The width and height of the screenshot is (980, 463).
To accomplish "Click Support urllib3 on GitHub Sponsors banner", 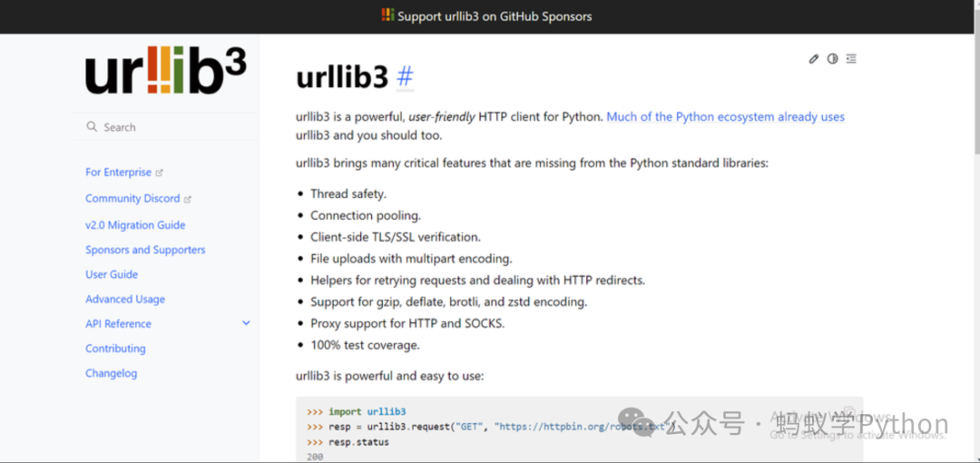I will coord(487,16).
